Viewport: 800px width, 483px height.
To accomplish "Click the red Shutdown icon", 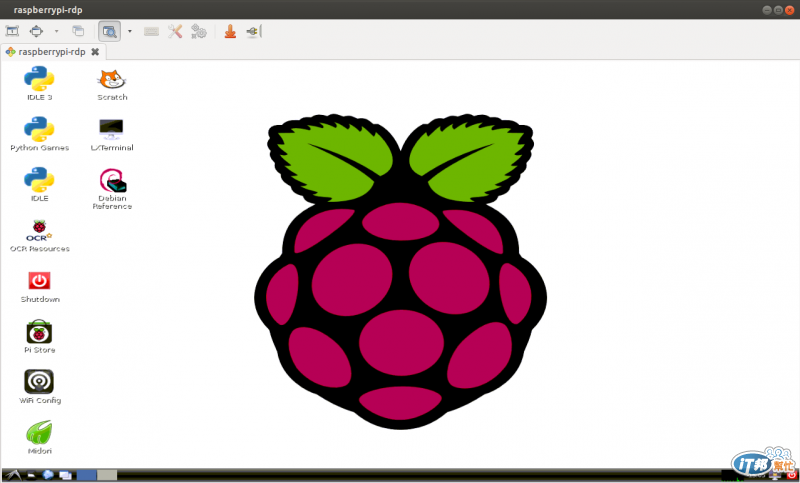I will (x=39, y=281).
